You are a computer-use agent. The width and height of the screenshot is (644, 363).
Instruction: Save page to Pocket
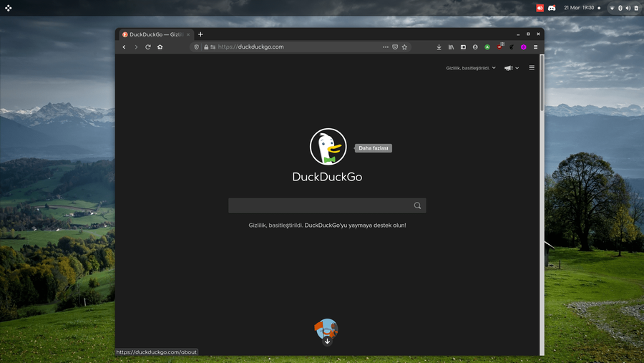coord(395,47)
